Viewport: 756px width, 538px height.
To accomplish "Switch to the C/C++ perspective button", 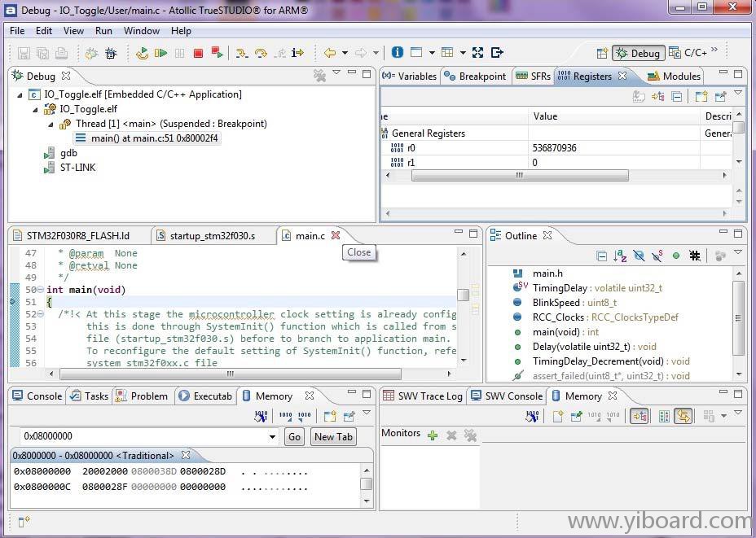I will pos(688,53).
